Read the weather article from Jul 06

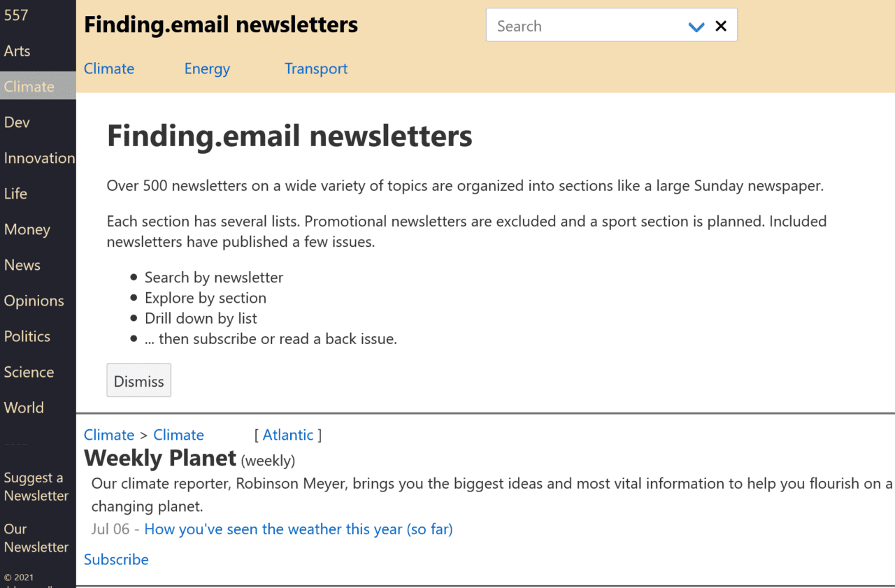[299, 529]
